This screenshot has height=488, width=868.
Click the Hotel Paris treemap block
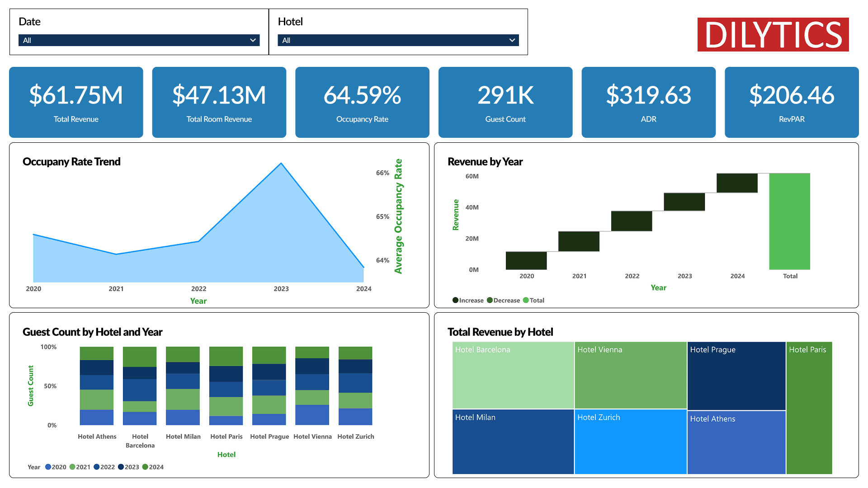point(809,408)
